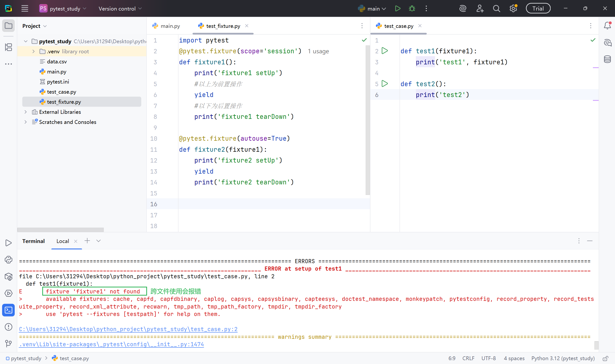Toggle read-only lock icon in status bar

pyautogui.click(x=605, y=358)
